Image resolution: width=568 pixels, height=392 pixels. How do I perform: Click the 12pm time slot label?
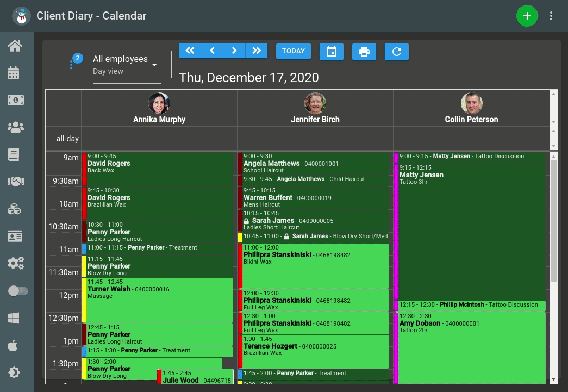point(68,295)
